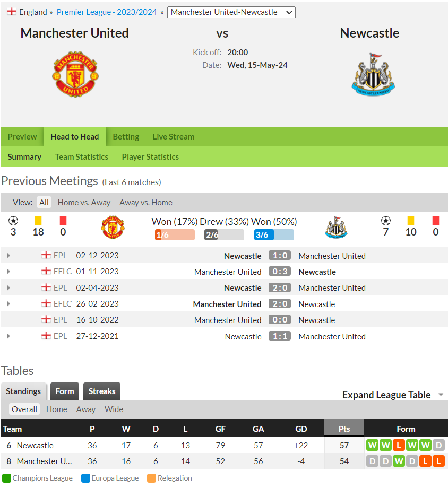Image resolution: width=448 pixels, height=488 pixels.
Task: Open the Manchester United-Newcastle match dropdown
Action: coord(231,12)
